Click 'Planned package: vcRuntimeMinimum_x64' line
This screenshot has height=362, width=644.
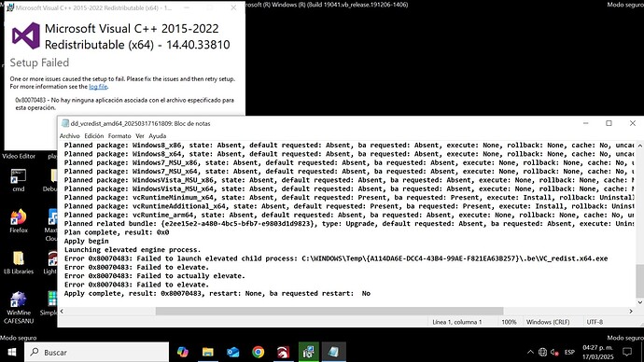[349, 198]
